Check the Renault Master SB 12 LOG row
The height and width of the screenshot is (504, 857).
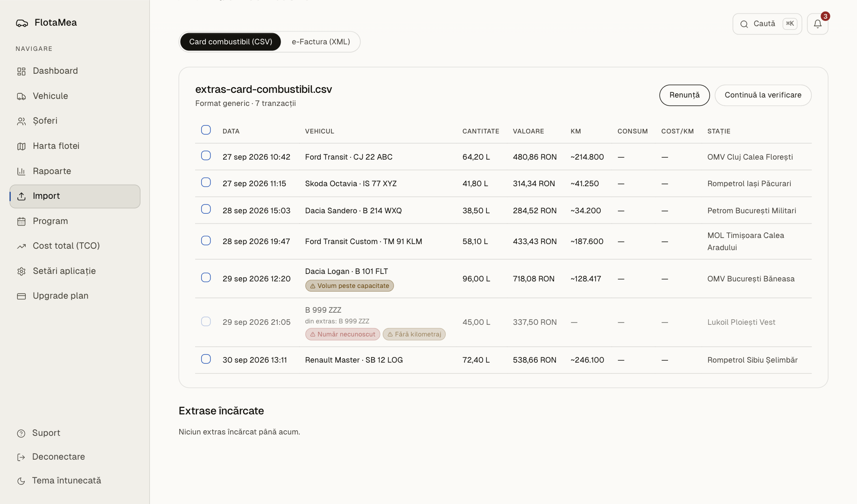(206, 359)
